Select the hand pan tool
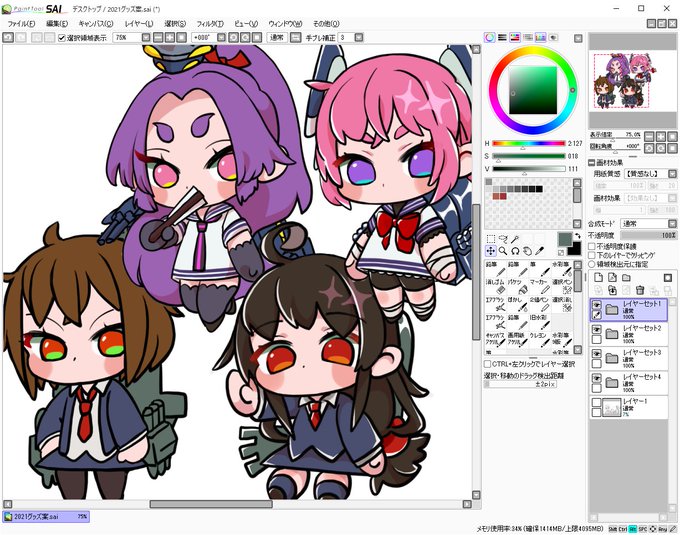Viewport: 680px width, 535px height. (x=527, y=251)
